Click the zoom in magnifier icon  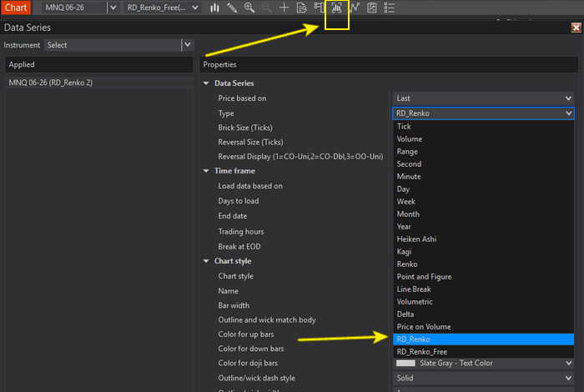click(x=249, y=8)
